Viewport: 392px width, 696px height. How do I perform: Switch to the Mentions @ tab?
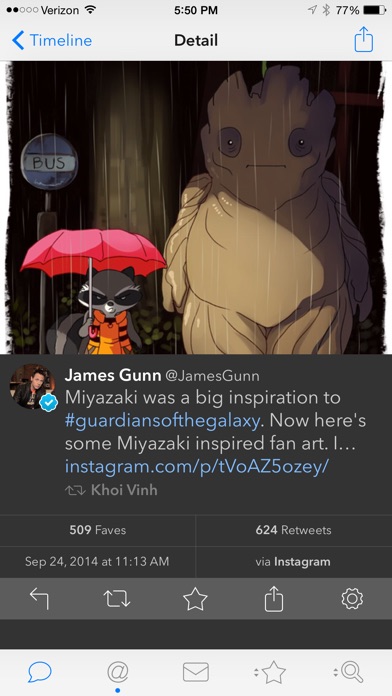click(118, 672)
